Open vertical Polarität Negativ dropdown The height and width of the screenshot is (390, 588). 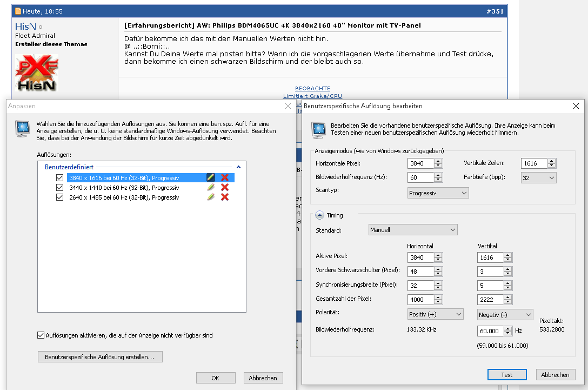coord(505,315)
